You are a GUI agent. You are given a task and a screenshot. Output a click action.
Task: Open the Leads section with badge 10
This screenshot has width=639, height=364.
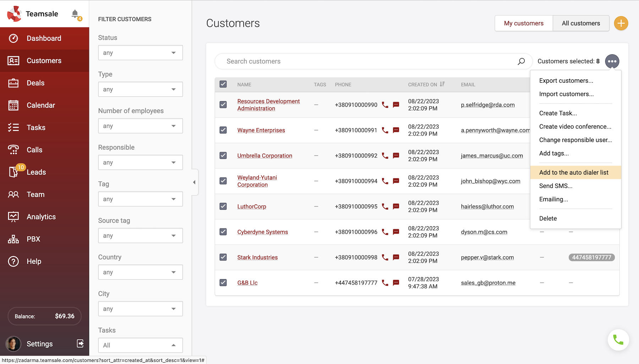tap(36, 172)
